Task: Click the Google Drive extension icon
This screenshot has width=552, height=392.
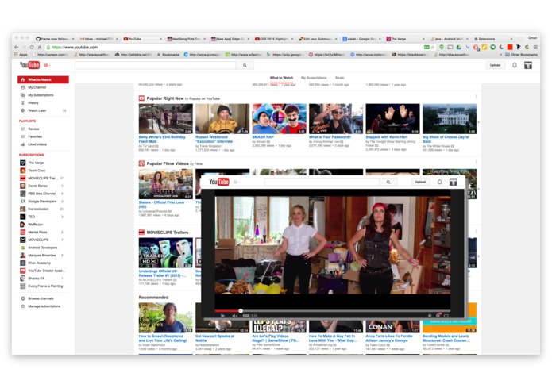Action: pyautogui.click(x=459, y=47)
